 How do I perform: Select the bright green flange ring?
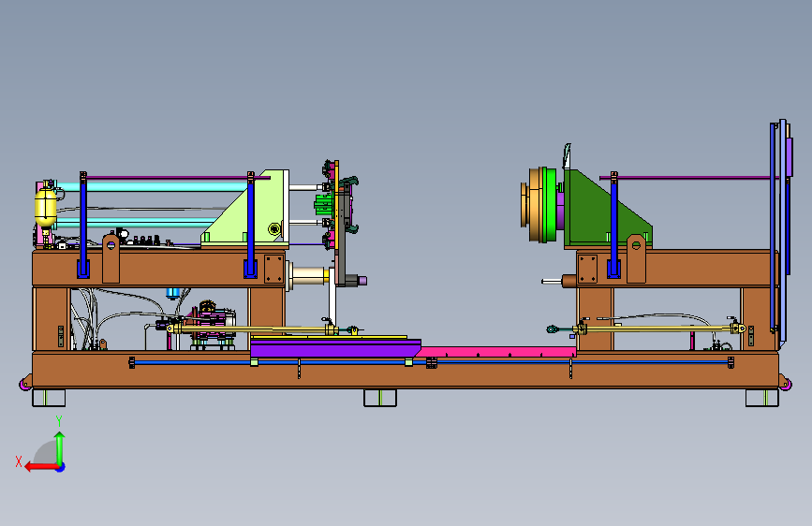[x=551, y=204]
